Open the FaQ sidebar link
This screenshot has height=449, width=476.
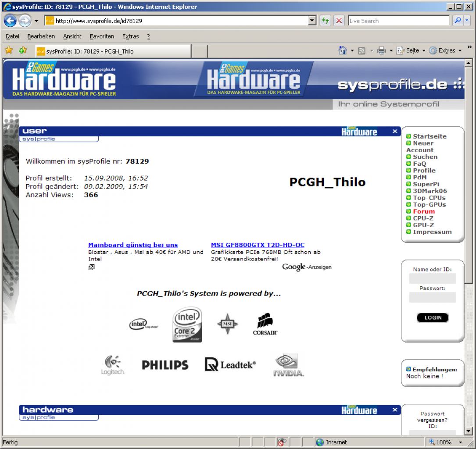[419, 164]
